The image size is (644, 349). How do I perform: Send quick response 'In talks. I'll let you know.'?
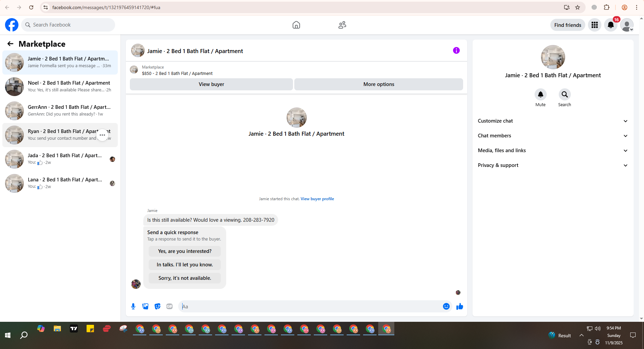click(x=185, y=265)
